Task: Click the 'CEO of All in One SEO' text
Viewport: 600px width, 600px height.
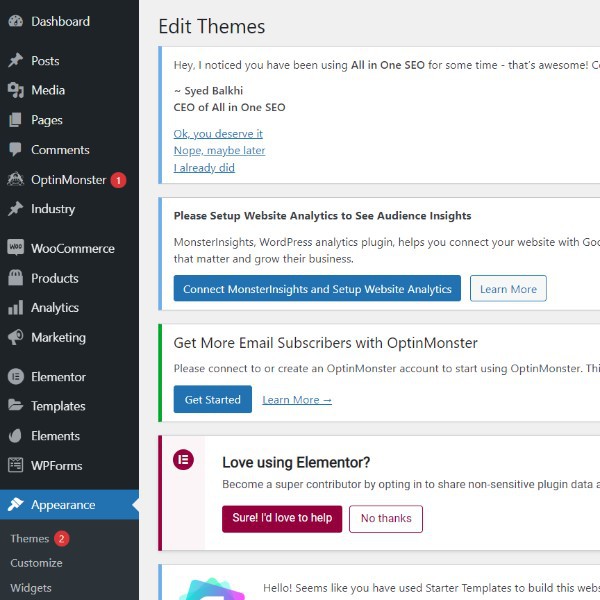Action: (x=230, y=107)
